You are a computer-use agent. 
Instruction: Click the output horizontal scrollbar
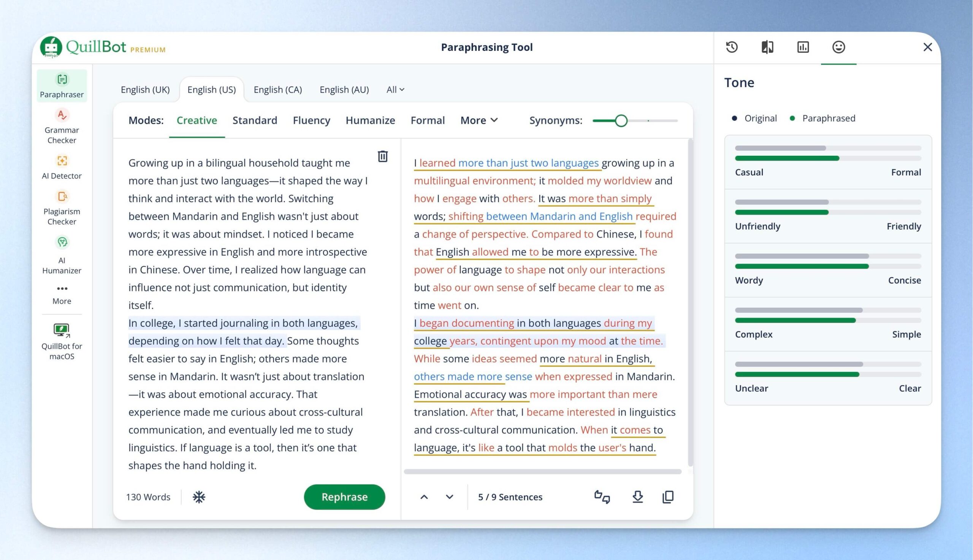point(542,471)
